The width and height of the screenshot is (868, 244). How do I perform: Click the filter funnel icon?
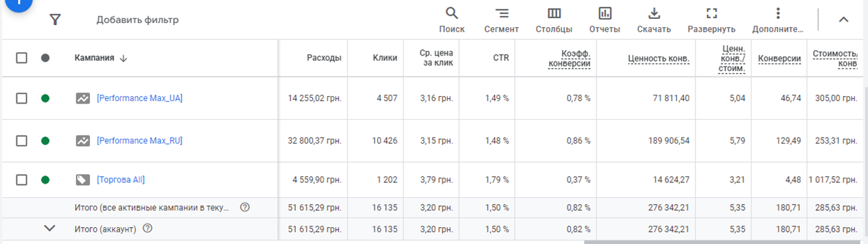56,20
